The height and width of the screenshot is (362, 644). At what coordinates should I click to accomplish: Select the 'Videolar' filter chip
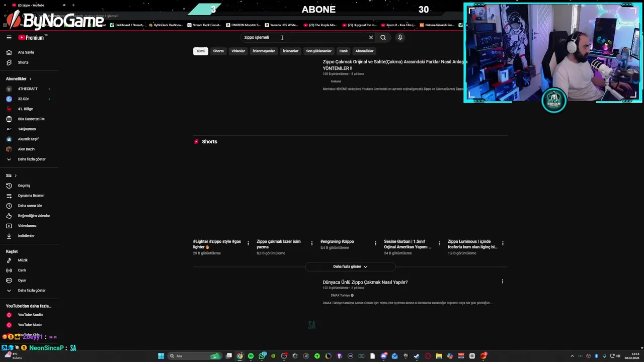238,51
